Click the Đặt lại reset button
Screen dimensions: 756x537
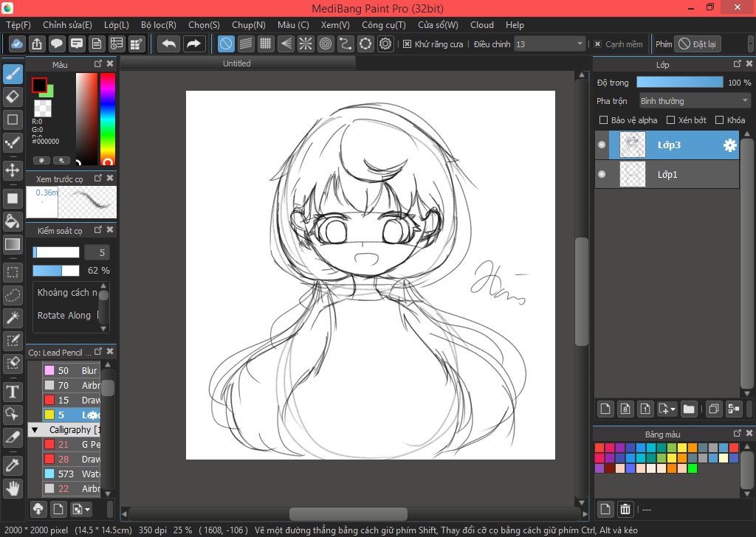698,44
